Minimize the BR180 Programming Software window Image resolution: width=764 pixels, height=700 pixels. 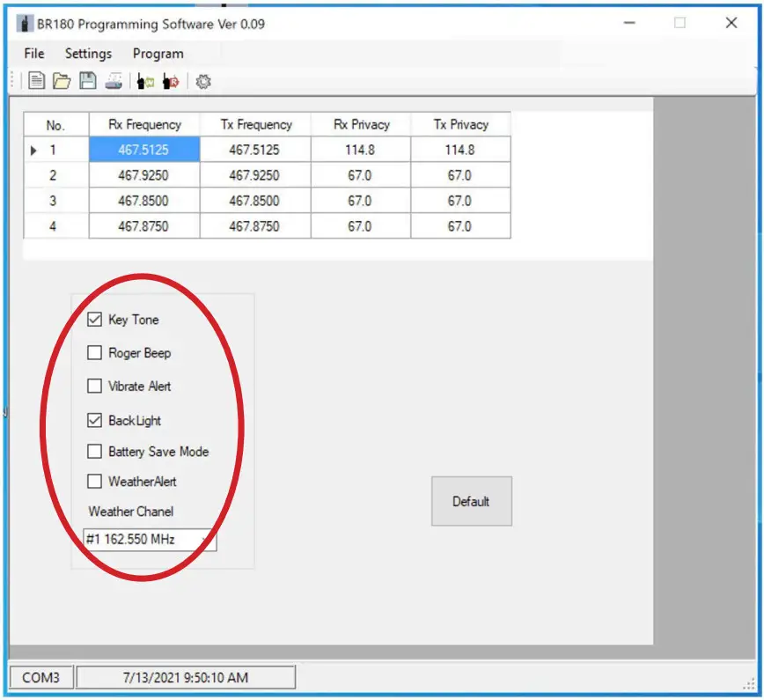(629, 23)
